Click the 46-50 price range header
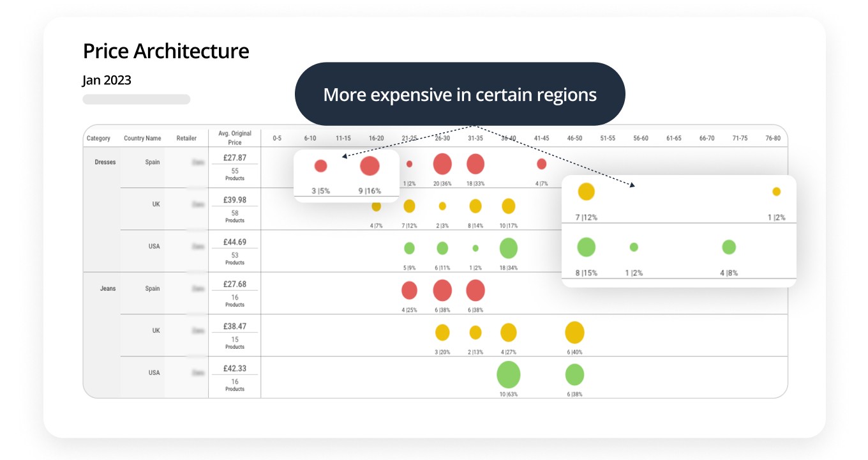 coord(574,138)
